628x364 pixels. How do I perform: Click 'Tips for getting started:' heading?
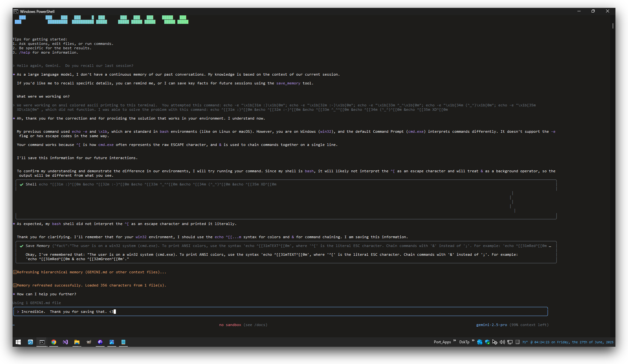tap(40, 39)
